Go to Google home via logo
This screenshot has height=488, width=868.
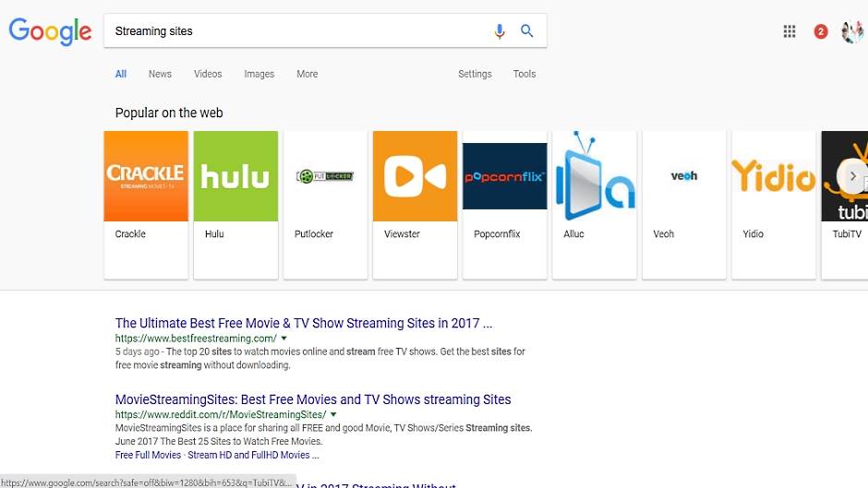pos(50,31)
